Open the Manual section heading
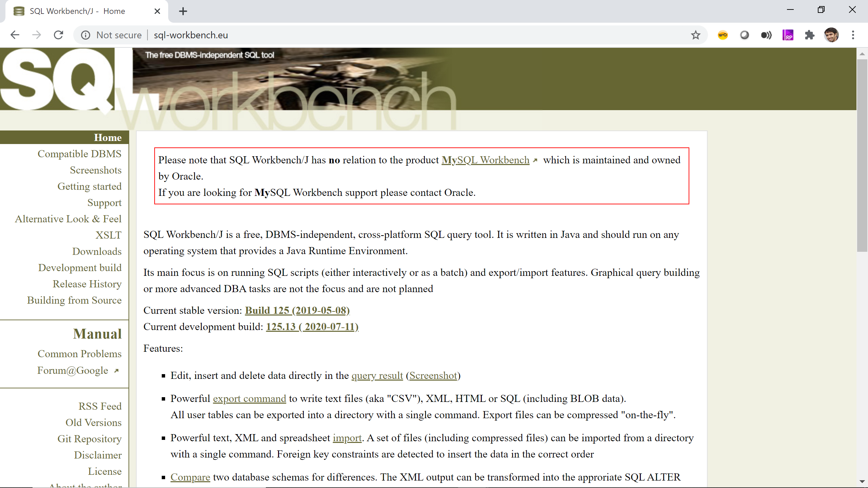 pyautogui.click(x=97, y=334)
